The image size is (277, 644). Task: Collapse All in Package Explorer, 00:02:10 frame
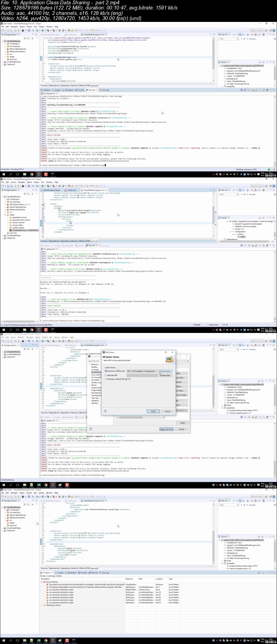tap(25, 38)
